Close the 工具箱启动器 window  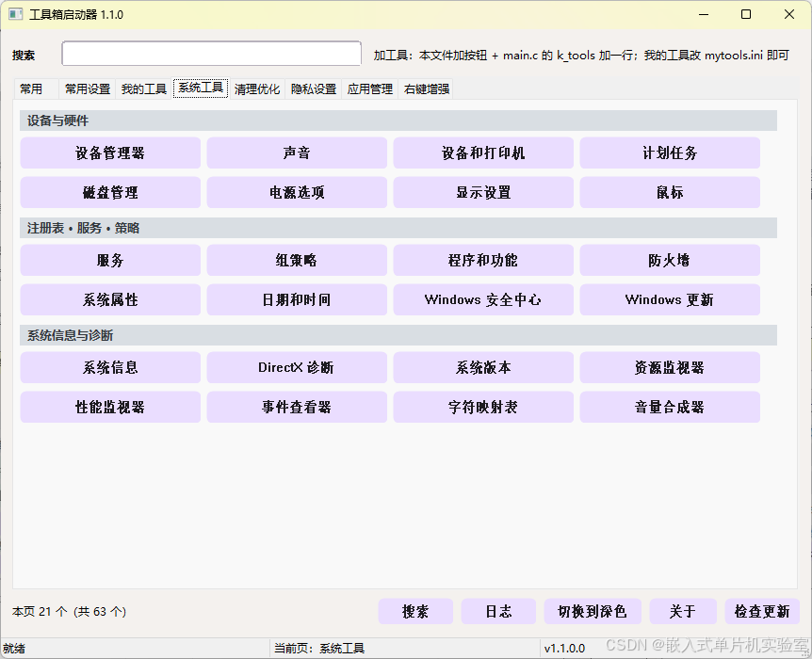(789, 14)
